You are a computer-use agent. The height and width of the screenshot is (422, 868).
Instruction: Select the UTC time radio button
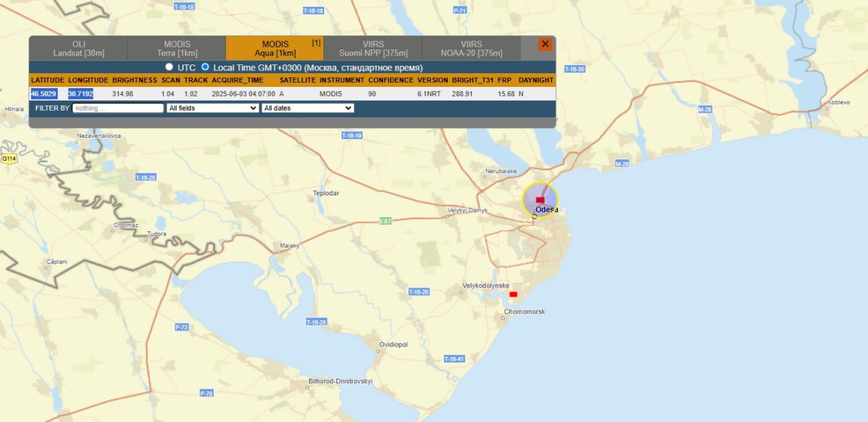point(170,67)
